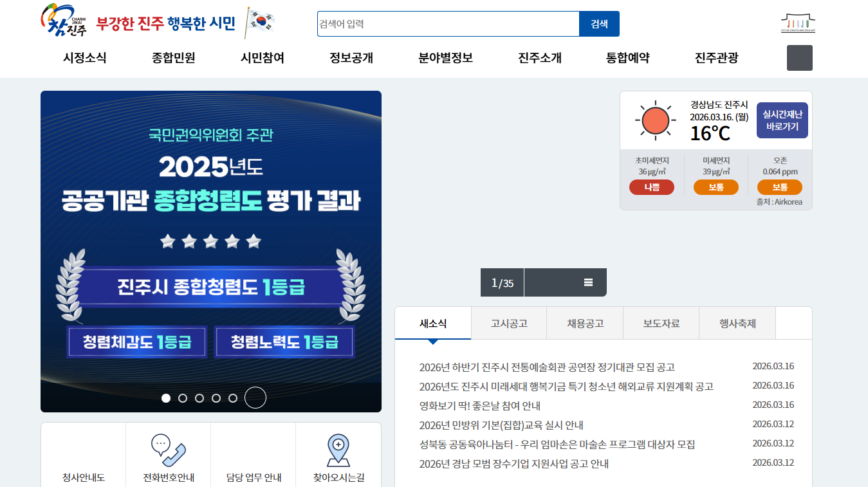Viewport: 868px width, 487px height.
Task: Focus the 검색어 입력 search field
Action: coord(448,24)
